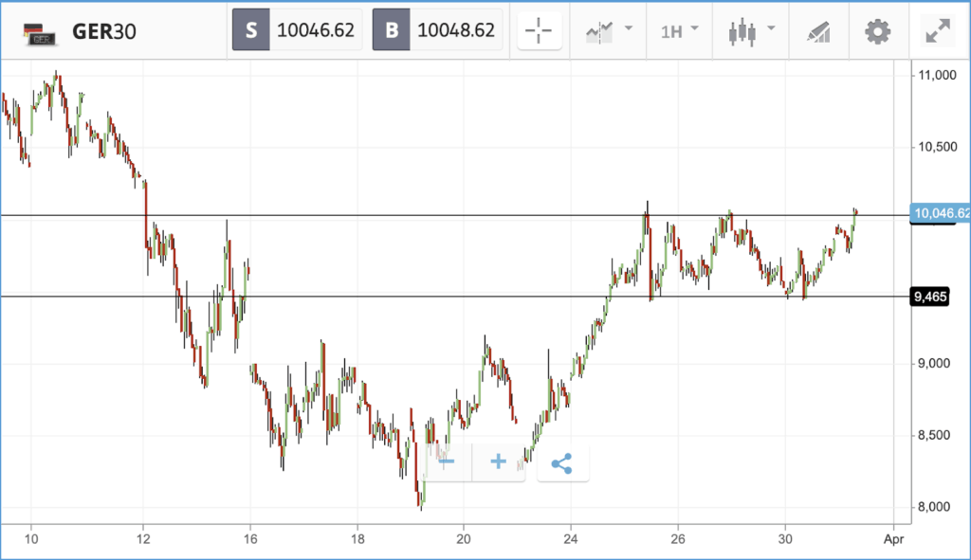Click the candlestick chart type icon

pyautogui.click(x=742, y=31)
